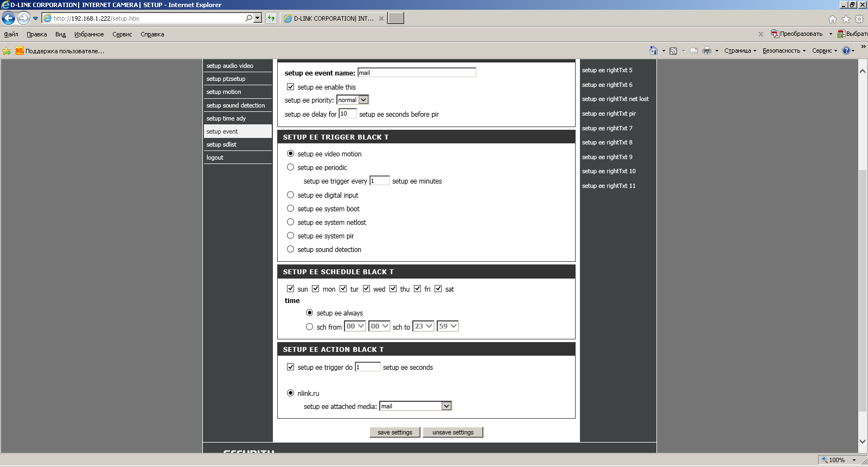This screenshot has width=868, height=467.
Task: Select the setup ee system boot option
Action: tap(291, 209)
